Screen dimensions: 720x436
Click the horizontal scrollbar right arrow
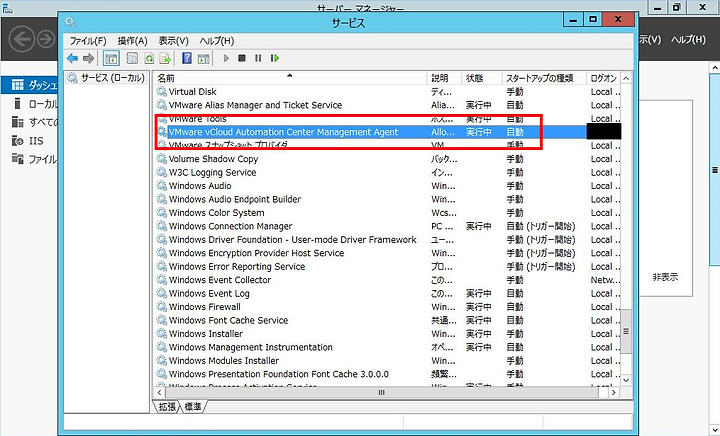tap(614, 392)
